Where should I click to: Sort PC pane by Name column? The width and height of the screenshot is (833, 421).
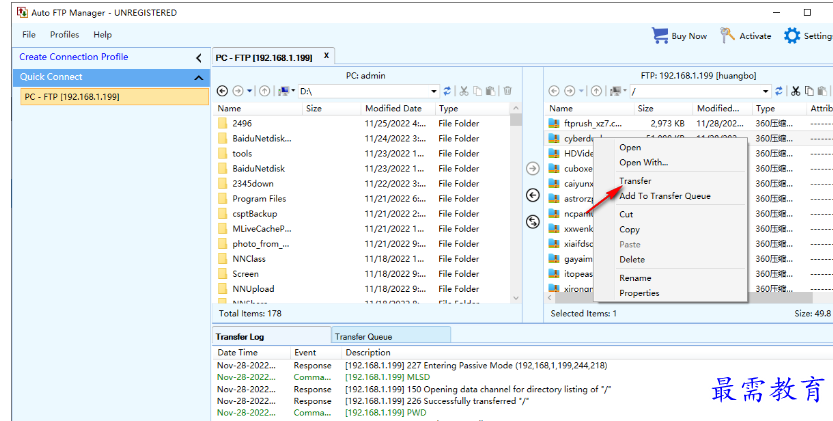coord(258,108)
